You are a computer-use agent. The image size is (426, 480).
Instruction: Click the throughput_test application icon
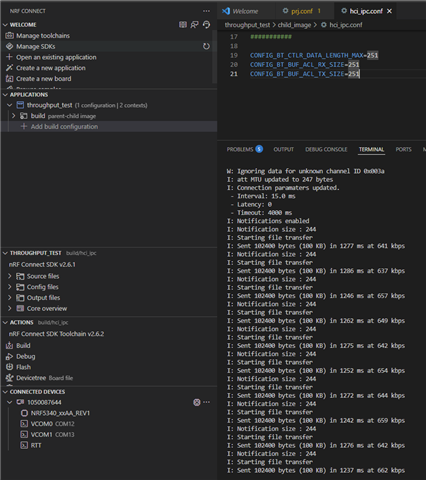pyautogui.click(x=20, y=105)
